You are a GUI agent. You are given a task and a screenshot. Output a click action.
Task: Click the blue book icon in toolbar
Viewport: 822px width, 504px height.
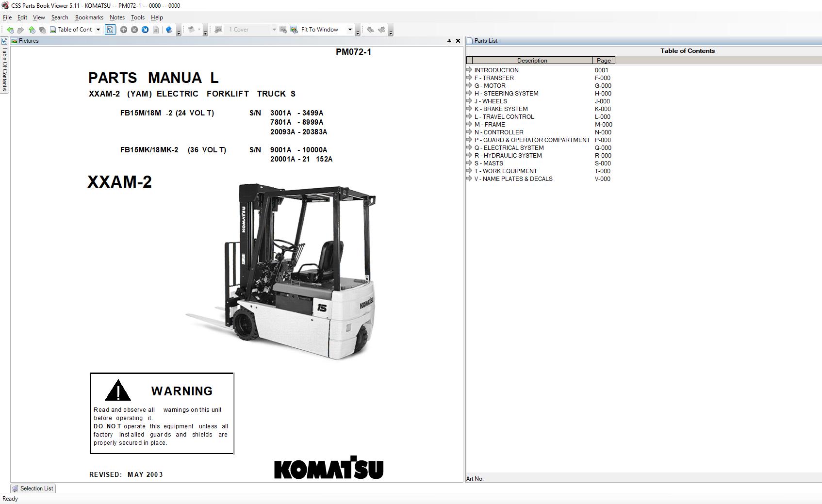[169, 30]
